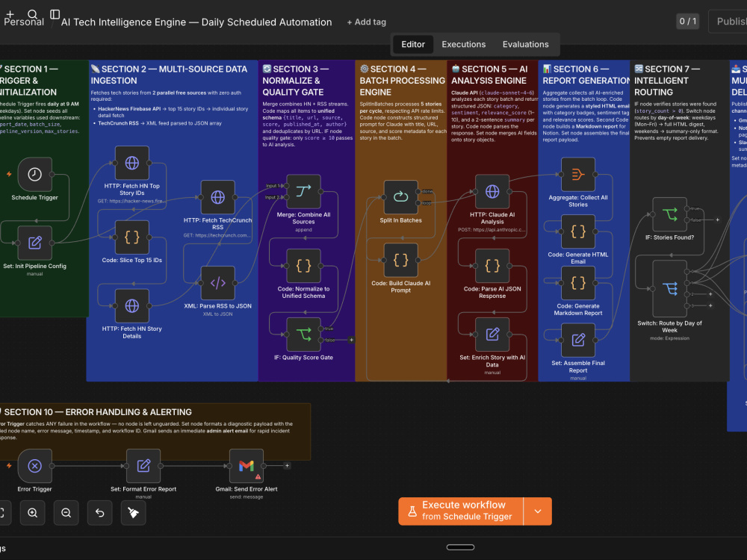
Task: Open Set: Format Error Report node
Action: tap(143, 466)
